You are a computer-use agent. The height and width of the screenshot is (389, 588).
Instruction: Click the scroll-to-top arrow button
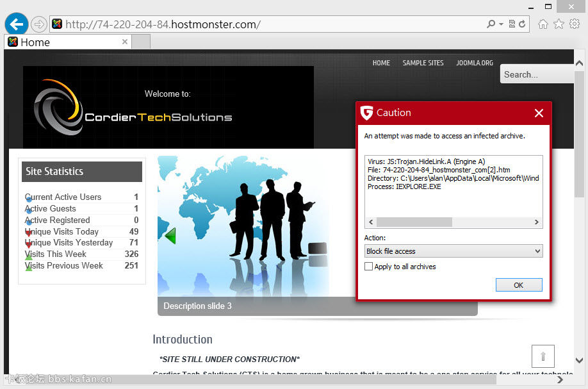(x=543, y=356)
